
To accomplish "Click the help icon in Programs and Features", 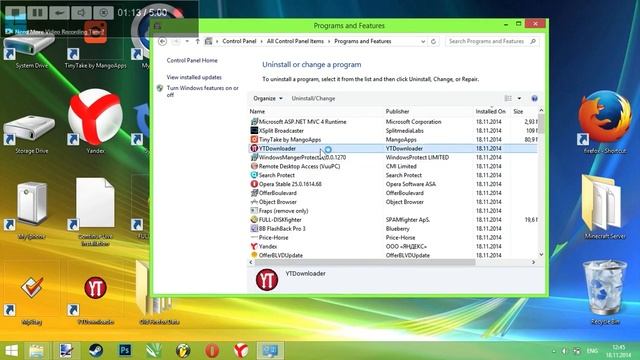I will pos(534,98).
